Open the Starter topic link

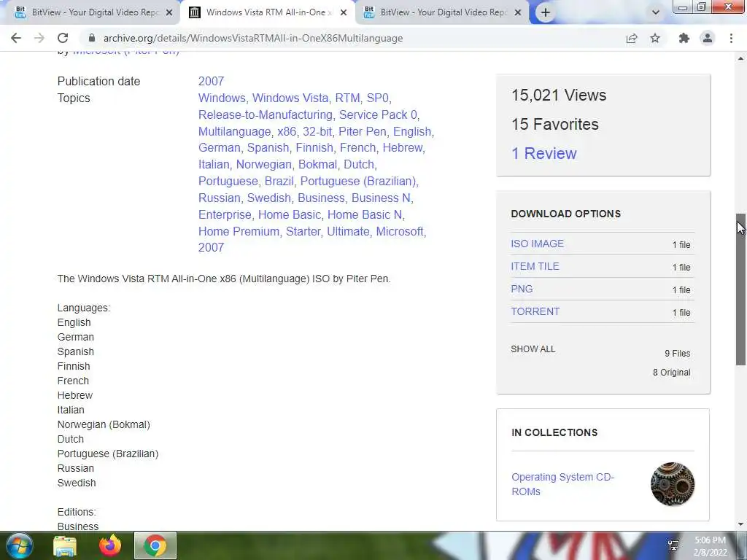click(x=303, y=231)
